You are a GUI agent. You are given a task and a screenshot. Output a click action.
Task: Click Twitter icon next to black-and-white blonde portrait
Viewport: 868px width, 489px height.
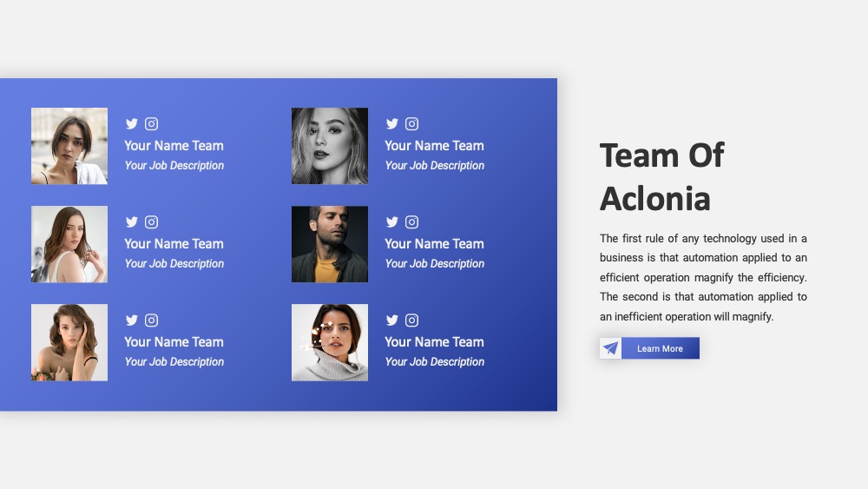tap(392, 123)
